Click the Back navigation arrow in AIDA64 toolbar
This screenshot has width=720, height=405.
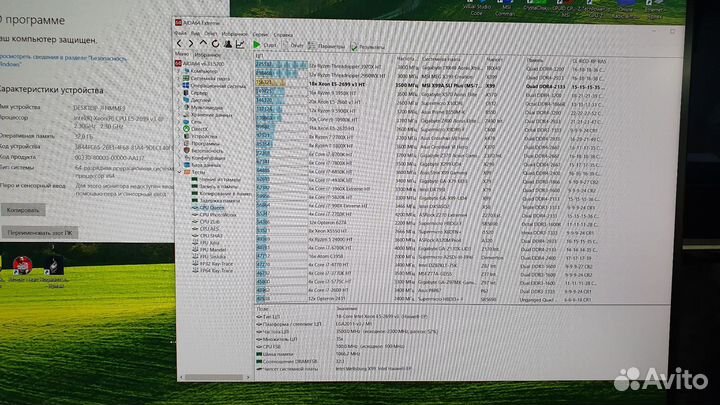(x=180, y=44)
